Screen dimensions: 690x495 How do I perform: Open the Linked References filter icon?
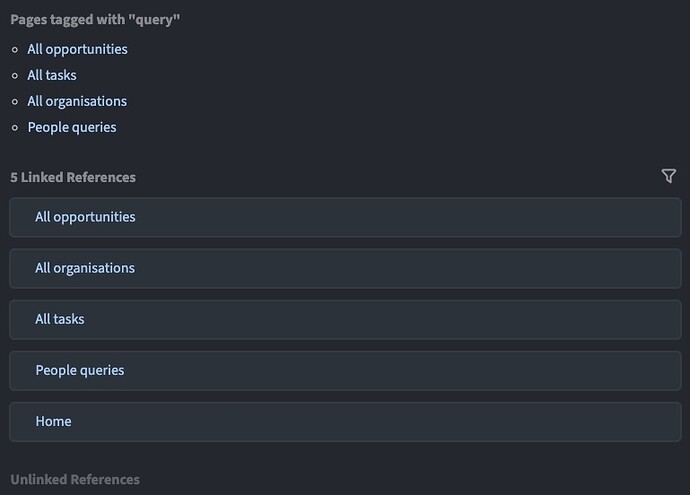pyautogui.click(x=668, y=176)
